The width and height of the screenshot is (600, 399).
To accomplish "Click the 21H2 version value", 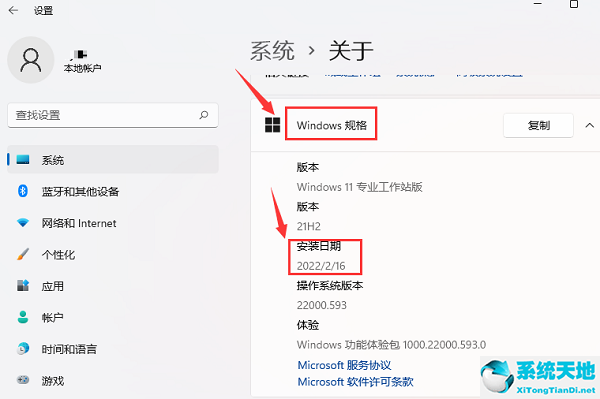I will coord(308,226).
